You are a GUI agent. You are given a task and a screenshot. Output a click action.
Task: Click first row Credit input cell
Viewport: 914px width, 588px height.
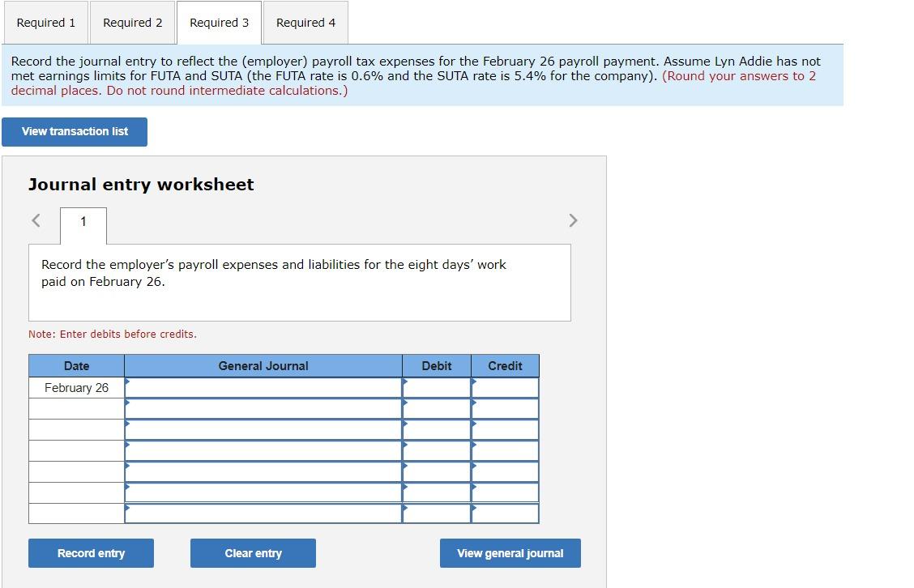[x=505, y=387]
